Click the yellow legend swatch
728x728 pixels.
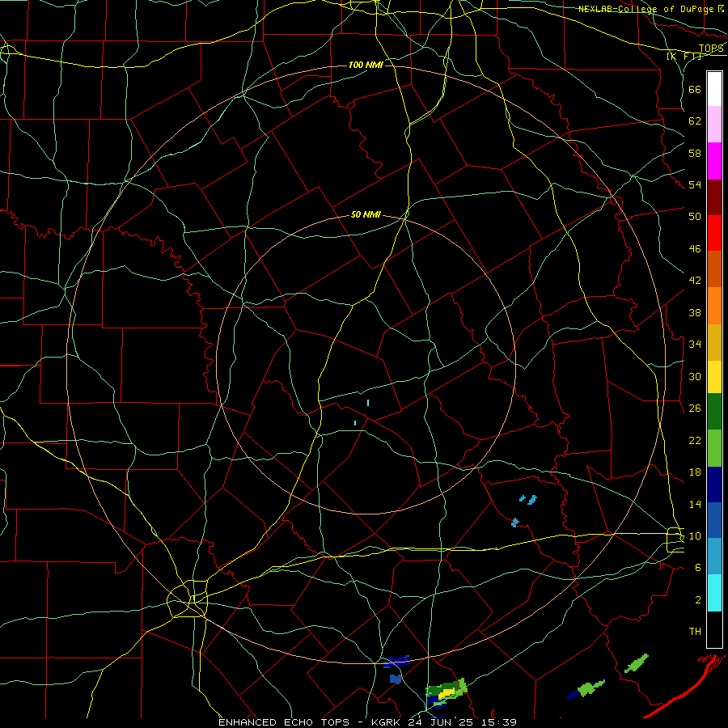(x=714, y=377)
